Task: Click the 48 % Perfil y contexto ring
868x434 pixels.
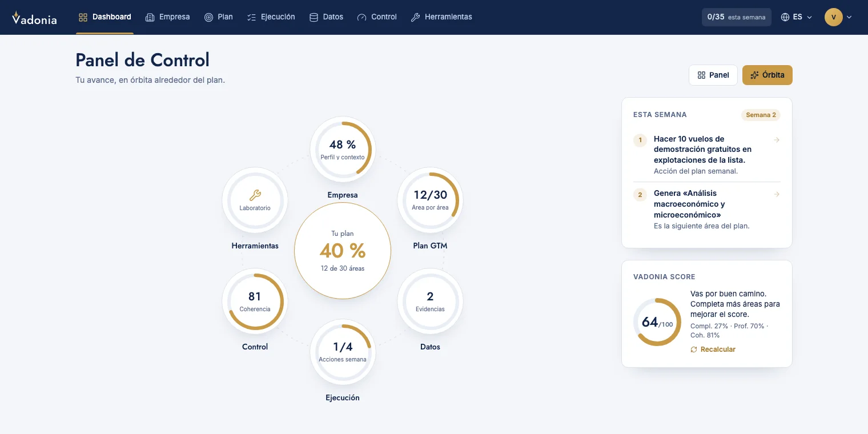Action: [x=343, y=150]
